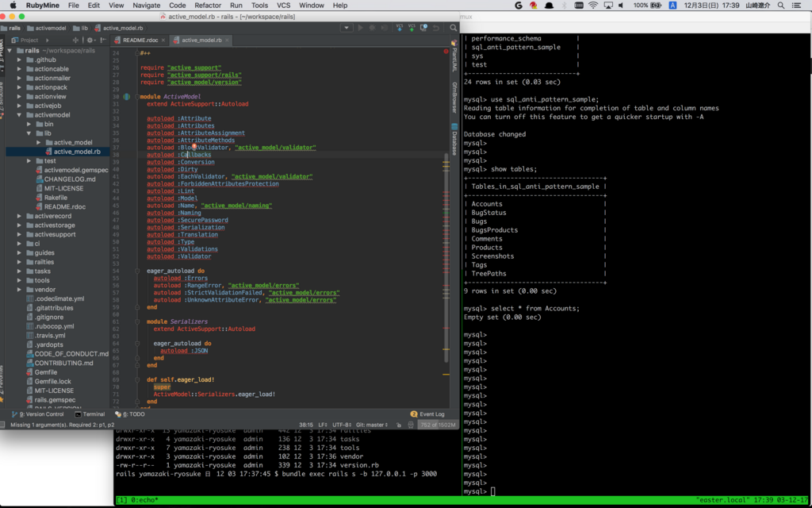Click the Project view selector label

coord(30,40)
